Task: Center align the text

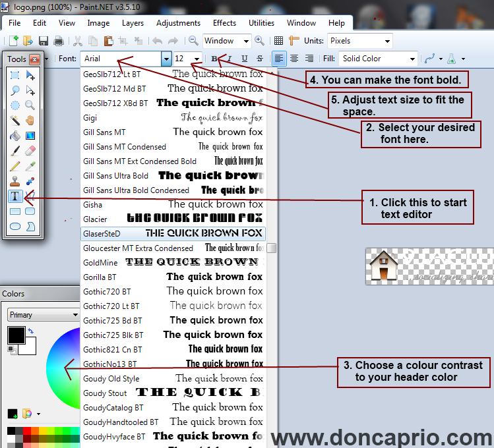Action: click(x=294, y=59)
